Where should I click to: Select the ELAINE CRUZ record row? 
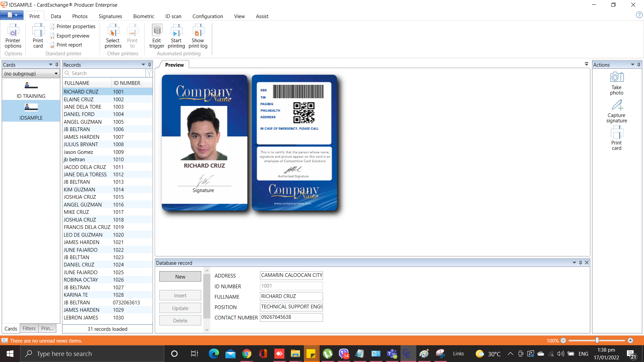coord(79,99)
